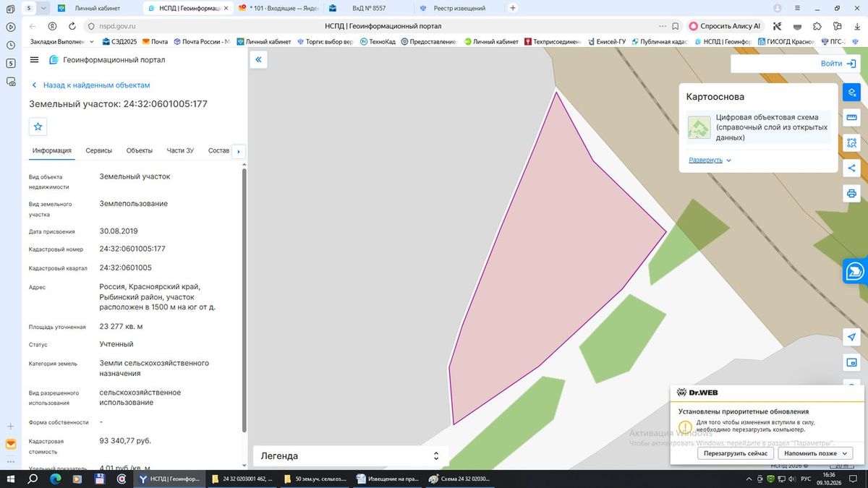Screen dimensions: 868x488
Task: Click the my location arrow icon
Action: click(x=851, y=337)
